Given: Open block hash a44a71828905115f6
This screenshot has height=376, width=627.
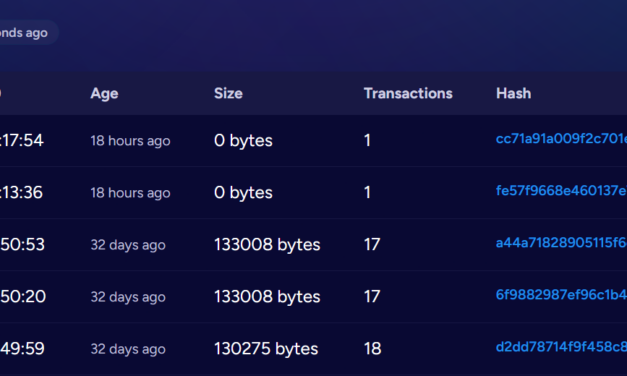Looking at the screenshot, I should click(x=561, y=243).
